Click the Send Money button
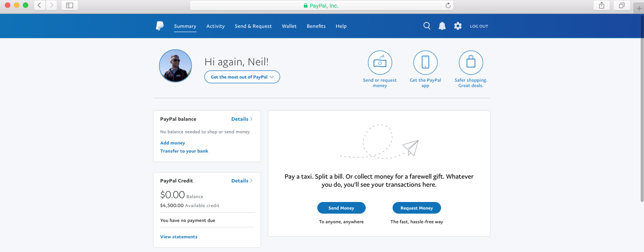Screen dimensions: 644x252 (x=341, y=208)
